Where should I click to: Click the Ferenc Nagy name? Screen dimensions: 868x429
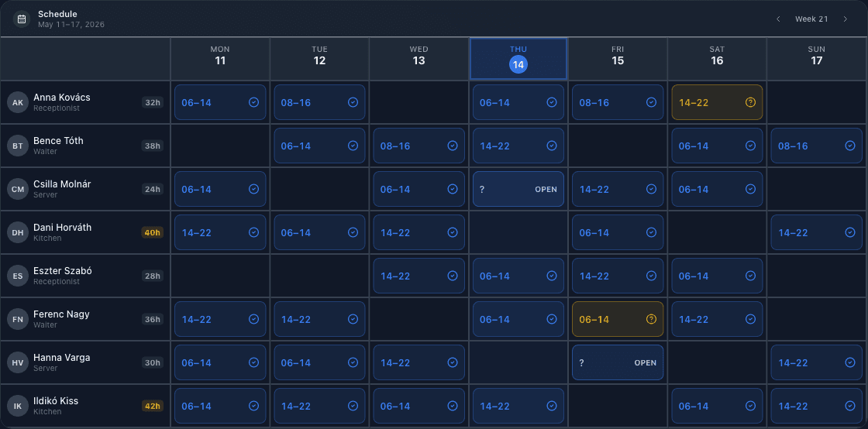(61, 314)
